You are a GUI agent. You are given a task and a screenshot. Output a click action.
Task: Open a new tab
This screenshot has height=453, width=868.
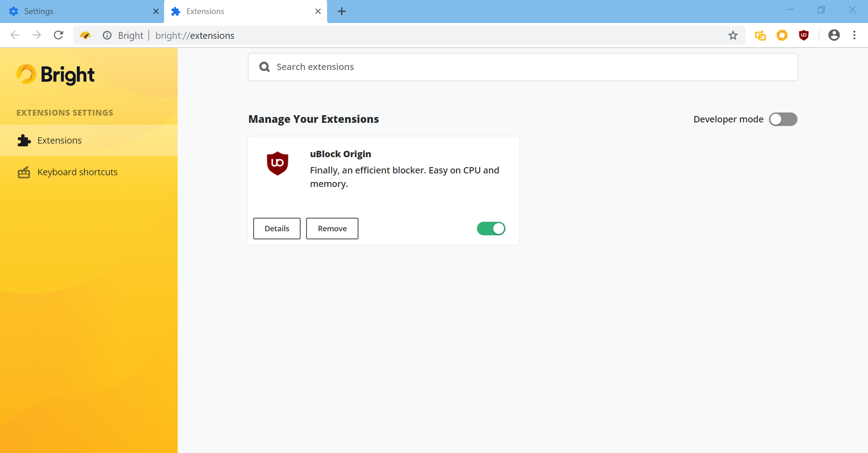pos(342,11)
